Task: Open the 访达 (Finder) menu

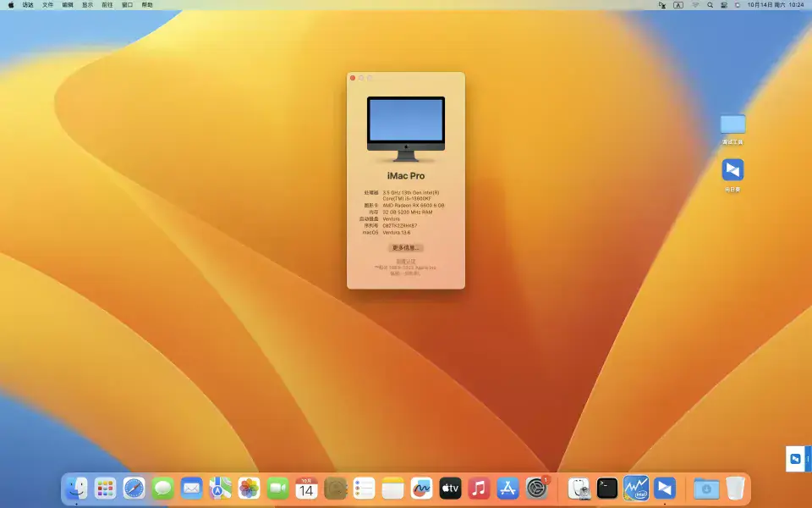Action: 28,5
